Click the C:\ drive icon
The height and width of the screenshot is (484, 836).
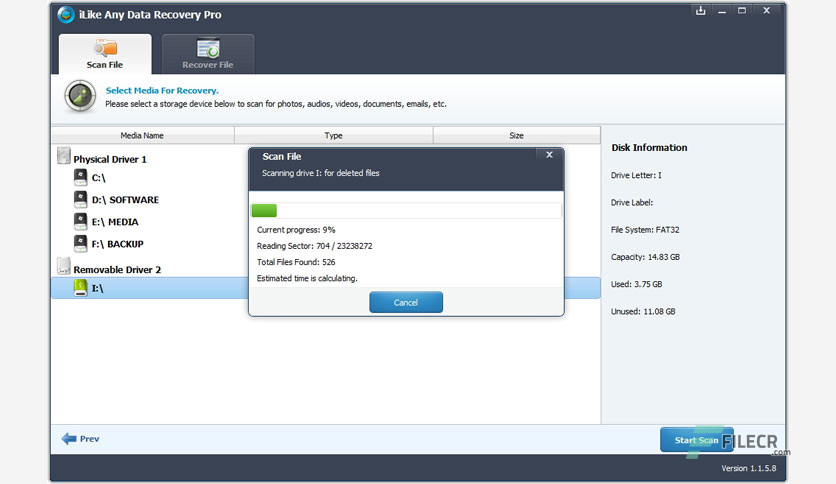(x=81, y=177)
